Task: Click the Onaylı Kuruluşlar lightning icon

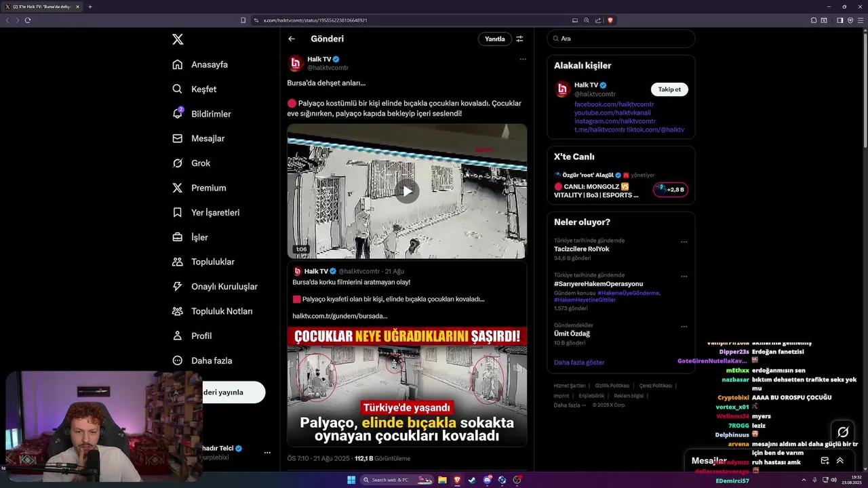Action: pos(178,287)
